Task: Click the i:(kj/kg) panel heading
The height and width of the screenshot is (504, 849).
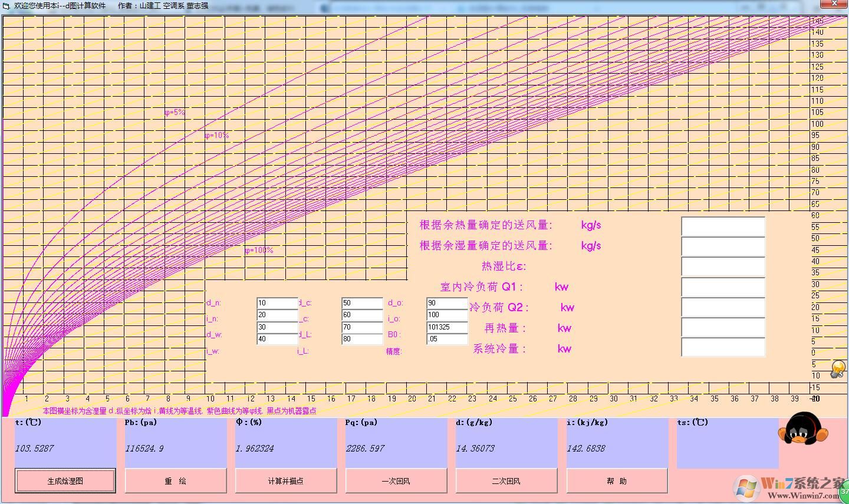Action: click(587, 423)
